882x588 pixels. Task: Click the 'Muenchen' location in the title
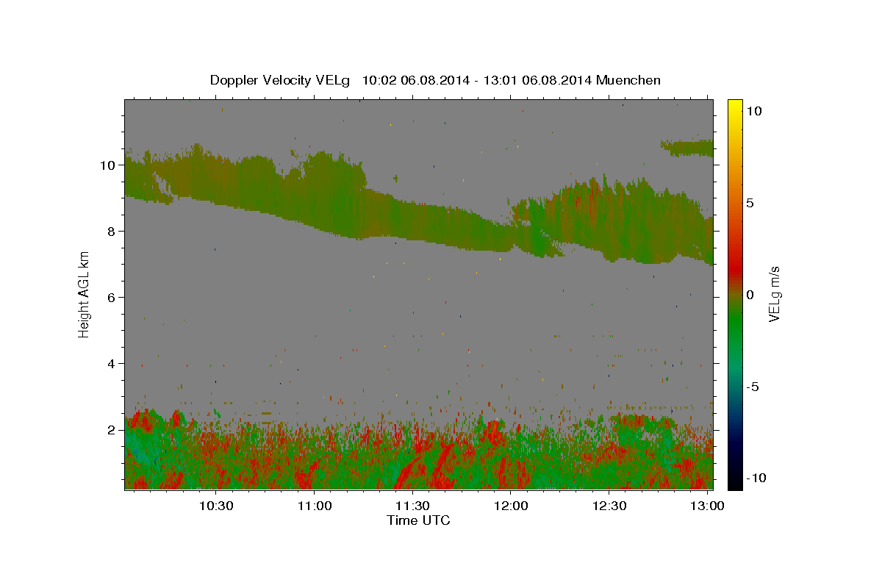629,79
